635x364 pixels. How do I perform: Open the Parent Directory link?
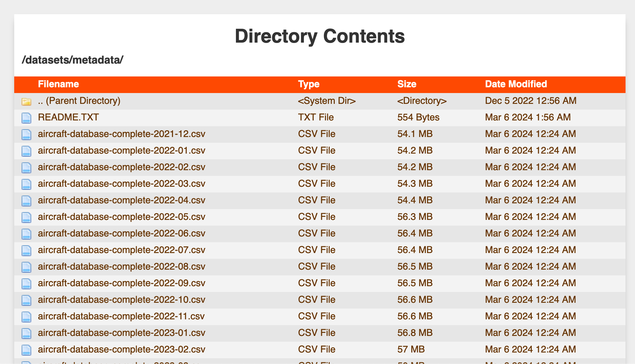coord(79,101)
